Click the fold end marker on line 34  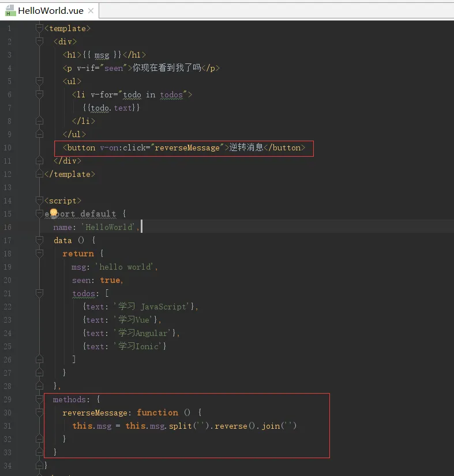pyautogui.click(x=39, y=466)
